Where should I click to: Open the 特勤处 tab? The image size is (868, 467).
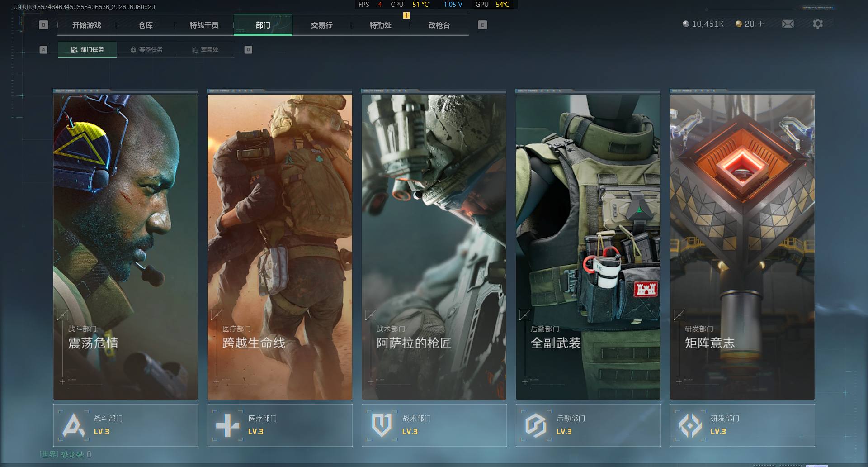point(381,25)
